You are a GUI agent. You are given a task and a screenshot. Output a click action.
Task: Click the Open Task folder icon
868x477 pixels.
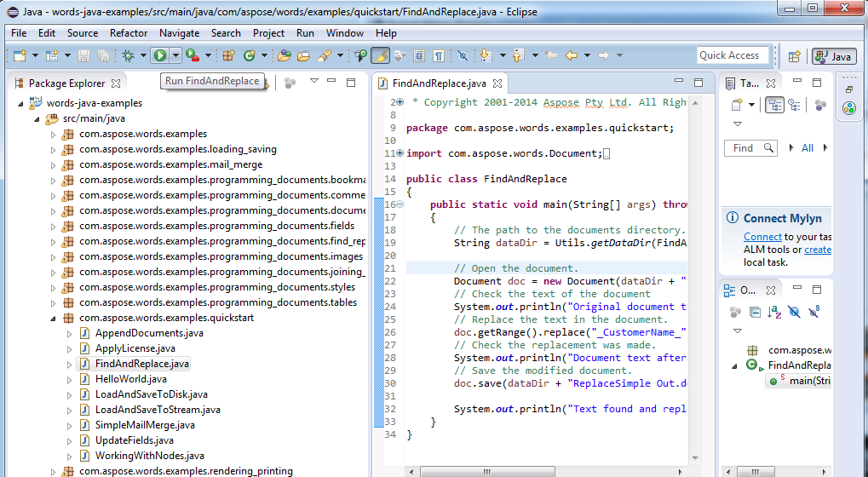[303, 55]
